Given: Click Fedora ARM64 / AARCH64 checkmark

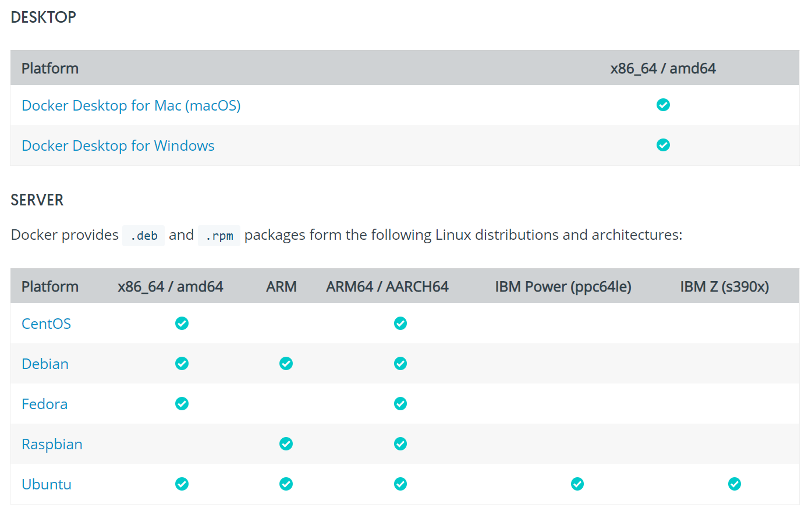Looking at the screenshot, I should (400, 403).
